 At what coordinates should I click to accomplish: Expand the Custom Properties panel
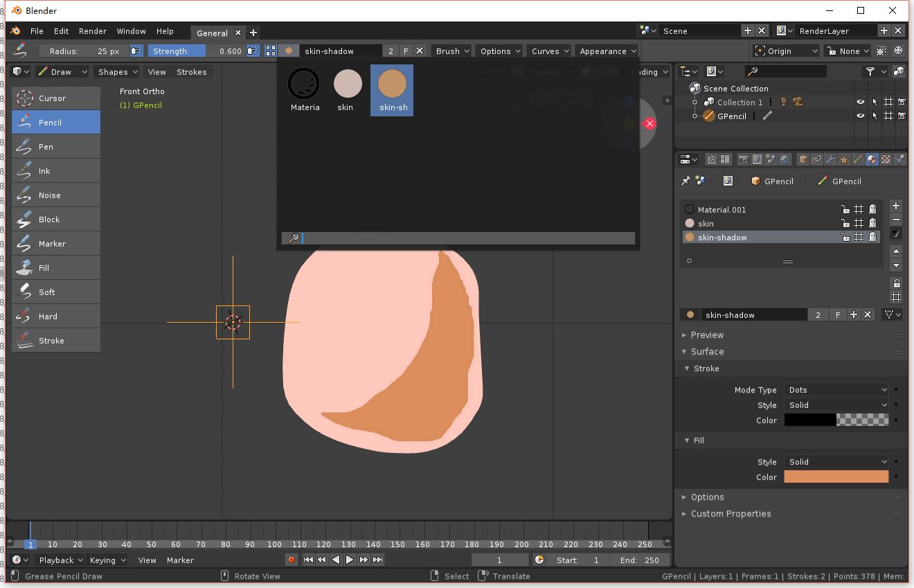[x=731, y=514]
